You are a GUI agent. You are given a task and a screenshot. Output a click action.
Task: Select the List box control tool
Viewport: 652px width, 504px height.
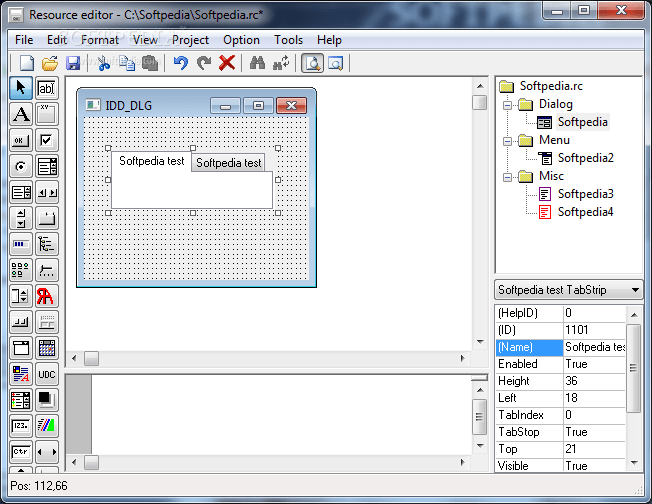pos(21,192)
